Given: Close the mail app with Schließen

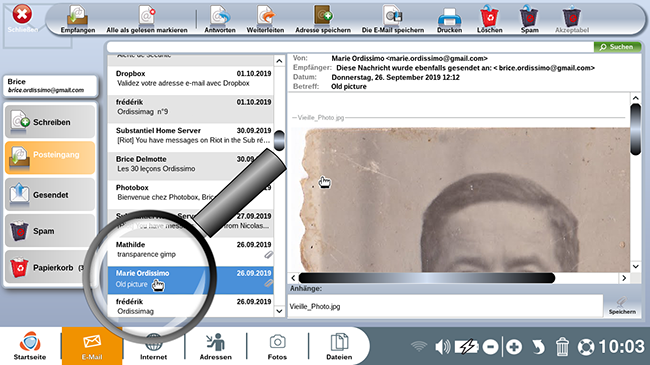Looking at the screenshot, I should click(x=22, y=19).
